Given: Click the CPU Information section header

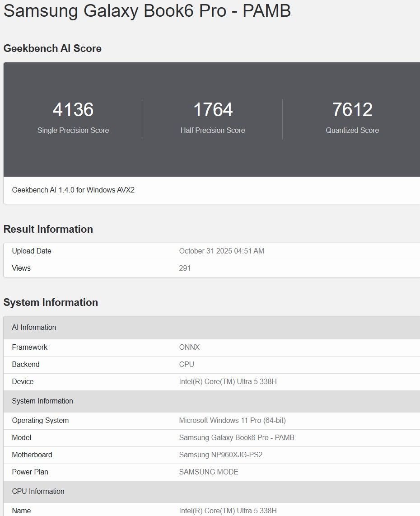Looking at the screenshot, I should (x=38, y=492).
